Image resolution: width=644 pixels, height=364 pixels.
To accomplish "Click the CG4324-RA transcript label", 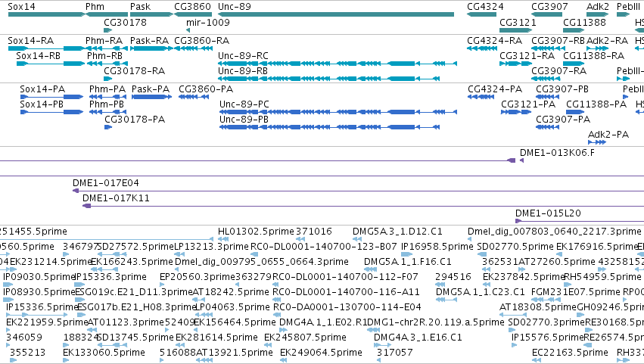I will (x=494, y=41).
